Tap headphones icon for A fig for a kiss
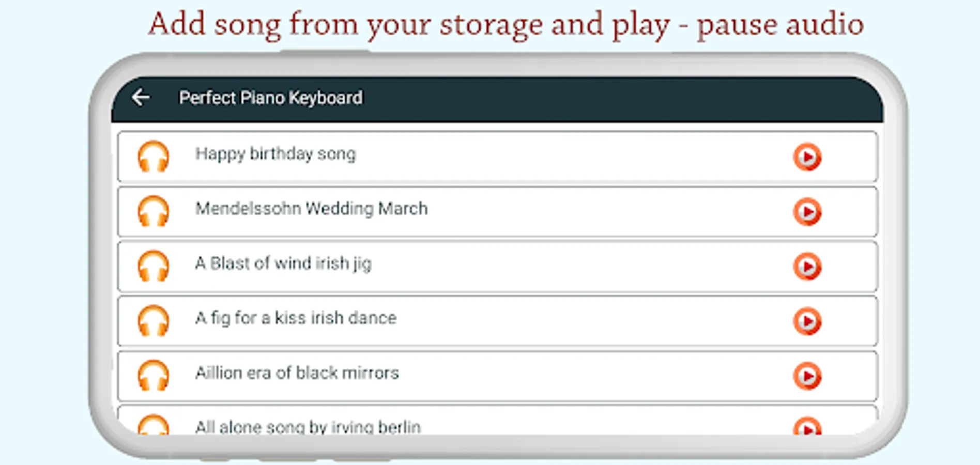980x465 pixels. click(x=153, y=320)
